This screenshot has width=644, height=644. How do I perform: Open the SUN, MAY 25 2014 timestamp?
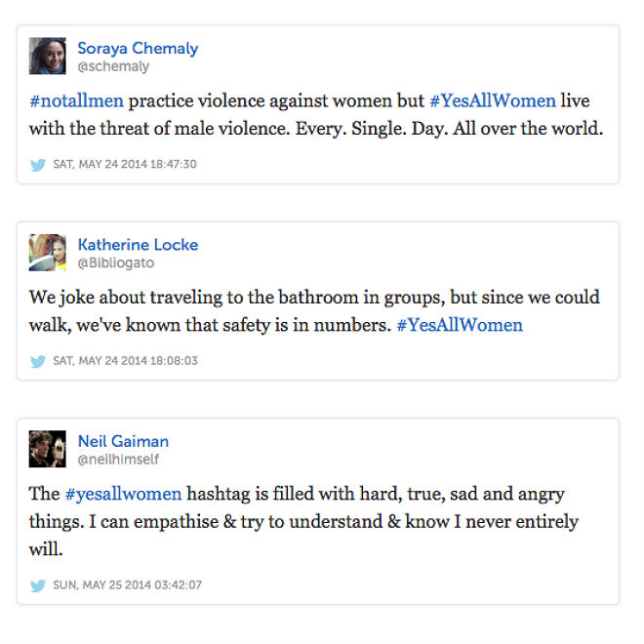pyautogui.click(x=127, y=584)
